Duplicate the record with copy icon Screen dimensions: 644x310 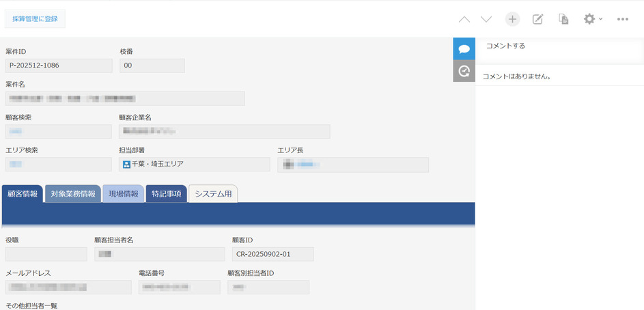(x=563, y=19)
